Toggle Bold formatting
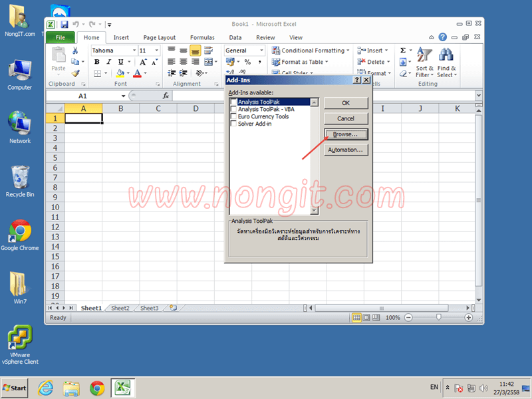 [97, 62]
